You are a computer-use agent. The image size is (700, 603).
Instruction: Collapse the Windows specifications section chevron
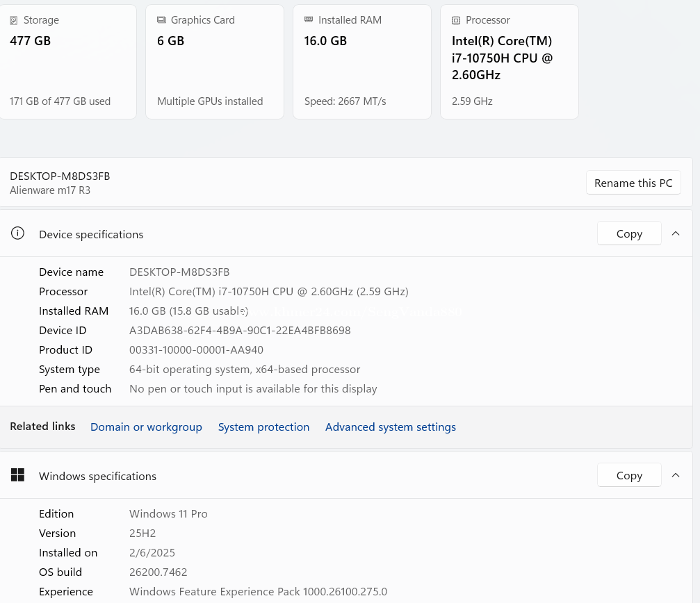click(676, 475)
